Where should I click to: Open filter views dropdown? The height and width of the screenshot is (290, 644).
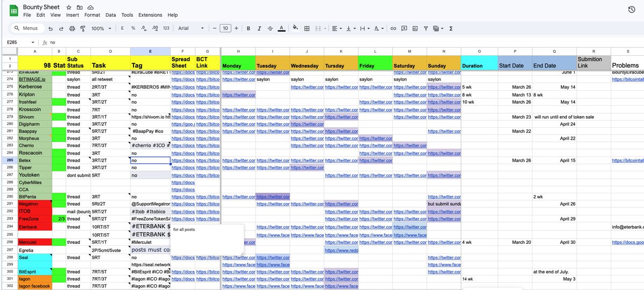tap(437, 28)
